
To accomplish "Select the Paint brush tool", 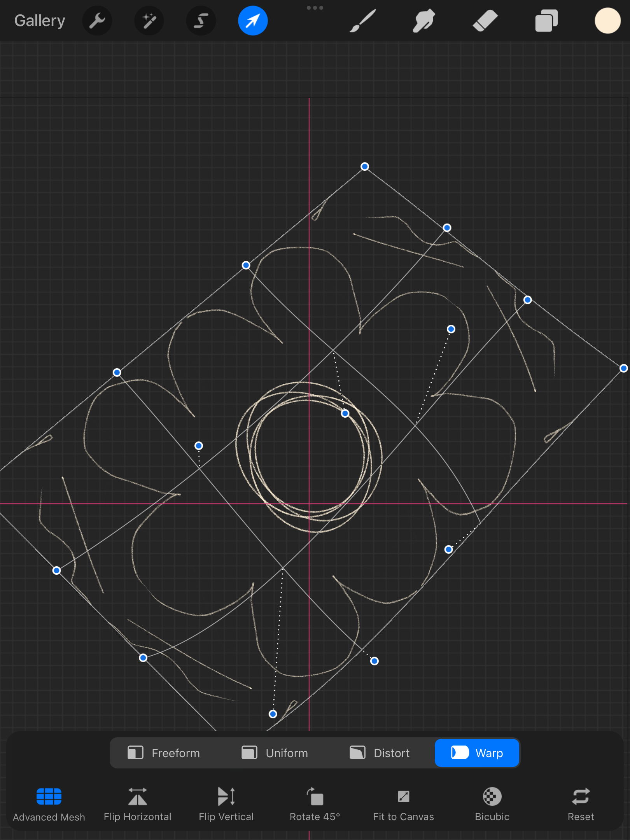I will pos(362,21).
